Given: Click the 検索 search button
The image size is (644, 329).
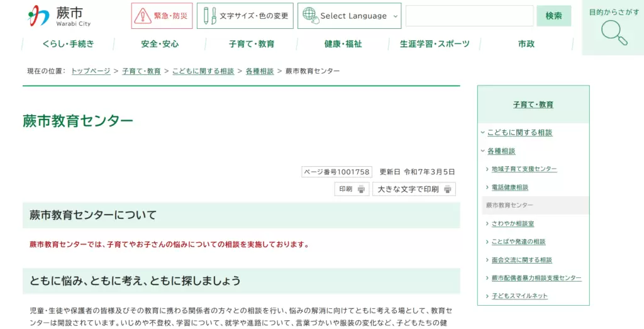Looking at the screenshot, I should pos(553,16).
